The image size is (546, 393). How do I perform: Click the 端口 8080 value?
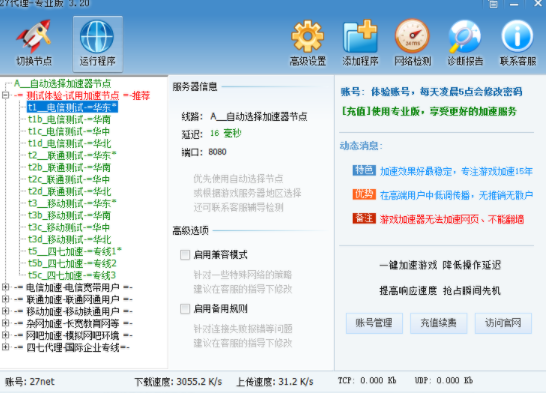(217, 152)
